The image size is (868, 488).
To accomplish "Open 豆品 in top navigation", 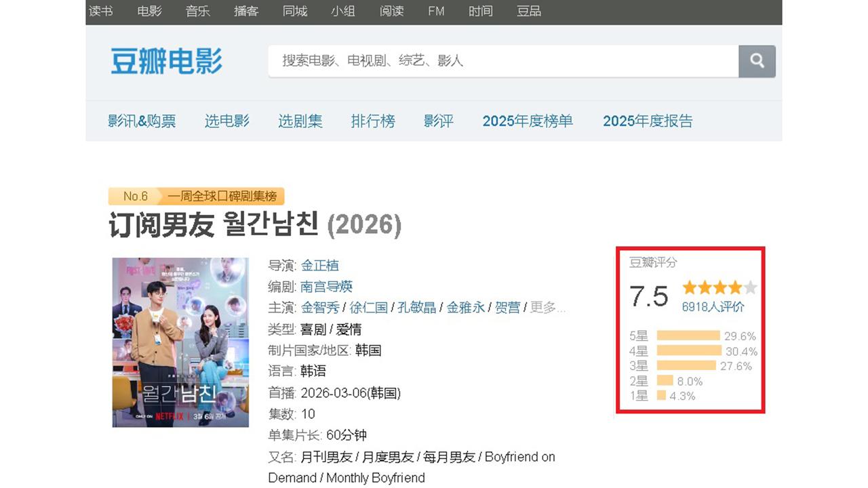I will [x=529, y=12].
